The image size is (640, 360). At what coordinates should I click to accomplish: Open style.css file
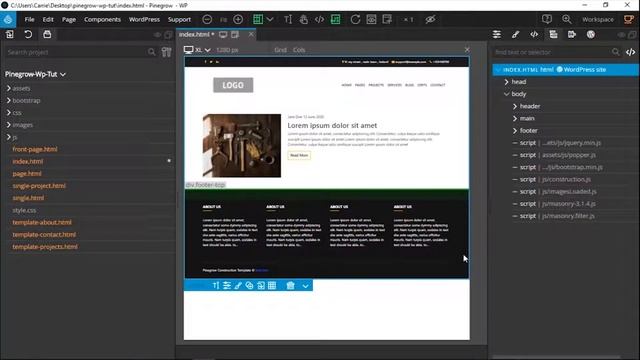click(x=24, y=210)
